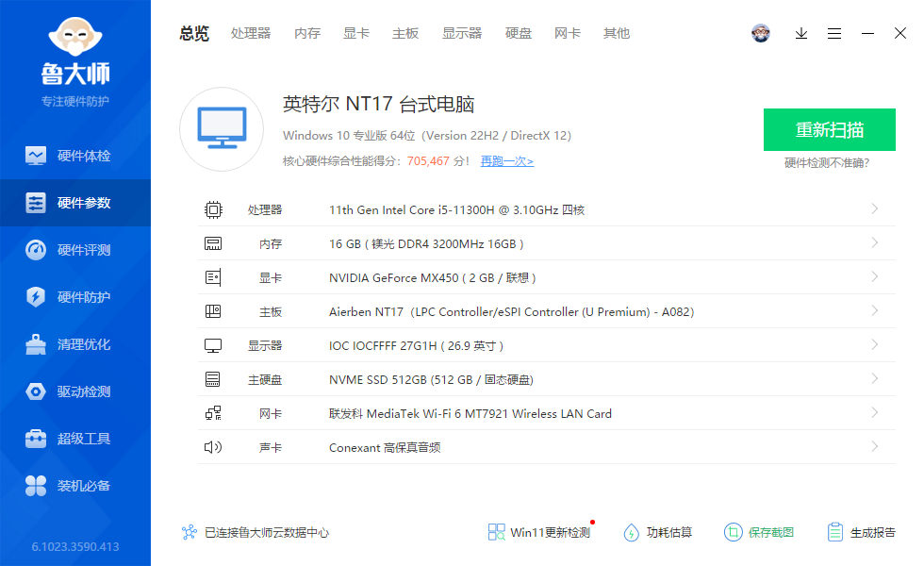Click 生成报告 to generate report
This screenshot has height=566, width=924.
click(x=861, y=532)
